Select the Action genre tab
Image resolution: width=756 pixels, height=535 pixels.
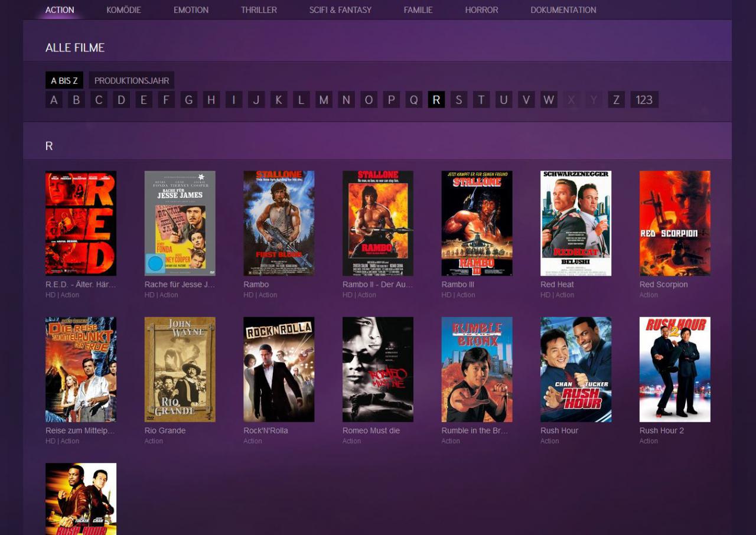point(60,10)
